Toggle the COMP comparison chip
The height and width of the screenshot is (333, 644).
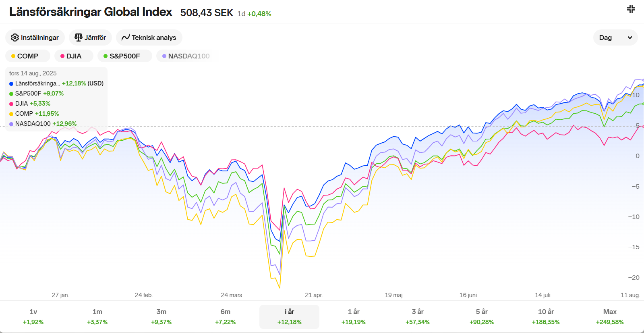click(x=27, y=56)
